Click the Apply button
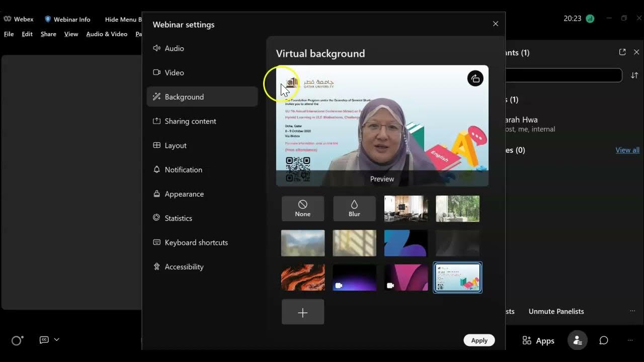644x362 pixels. pos(479,340)
